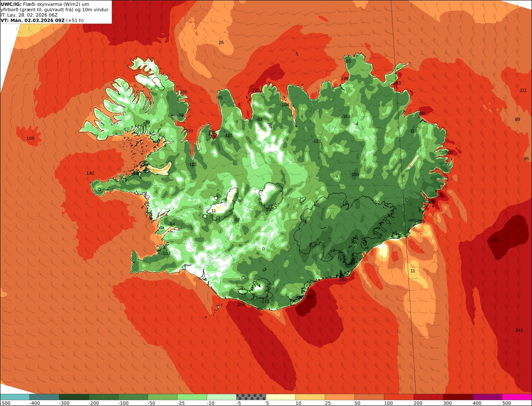Click the 'IT: Lau. 28. 02. 2026 06Z' line

click(29, 15)
